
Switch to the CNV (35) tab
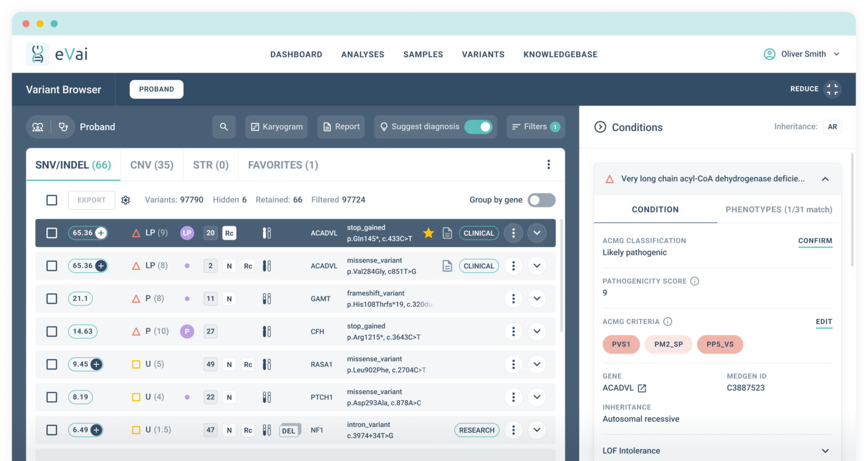(152, 165)
